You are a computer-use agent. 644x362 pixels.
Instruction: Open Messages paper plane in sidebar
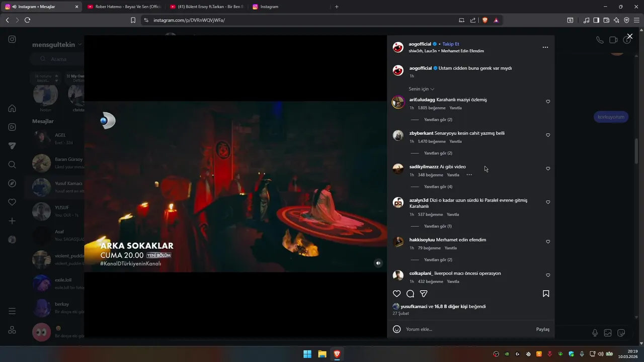(x=12, y=146)
